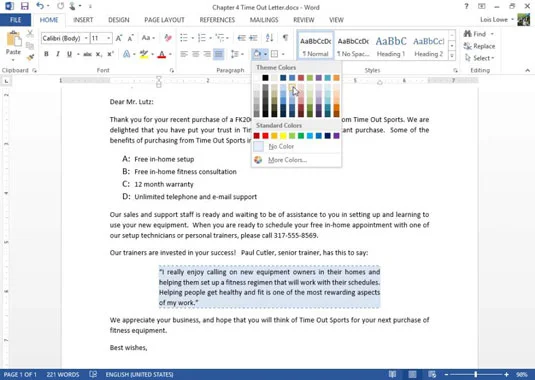Open More Colors dialog
This screenshot has width=535, height=380.
click(x=296, y=160)
